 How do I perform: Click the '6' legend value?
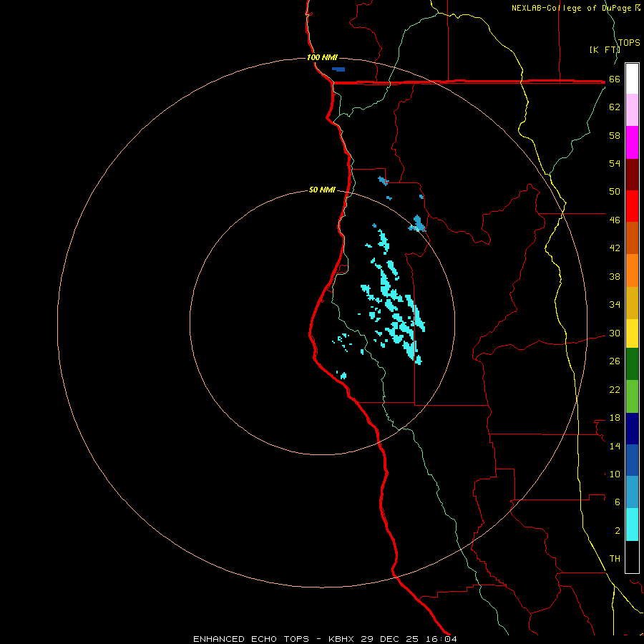pos(618,502)
